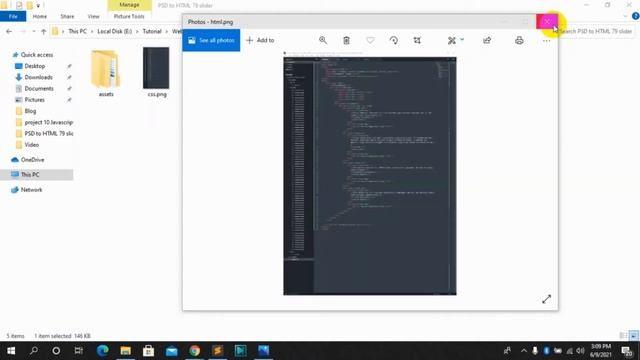Viewport: 640px width, 360px height.
Task: Expand the Edit & Create dropdown arrow
Action: click(x=462, y=40)
